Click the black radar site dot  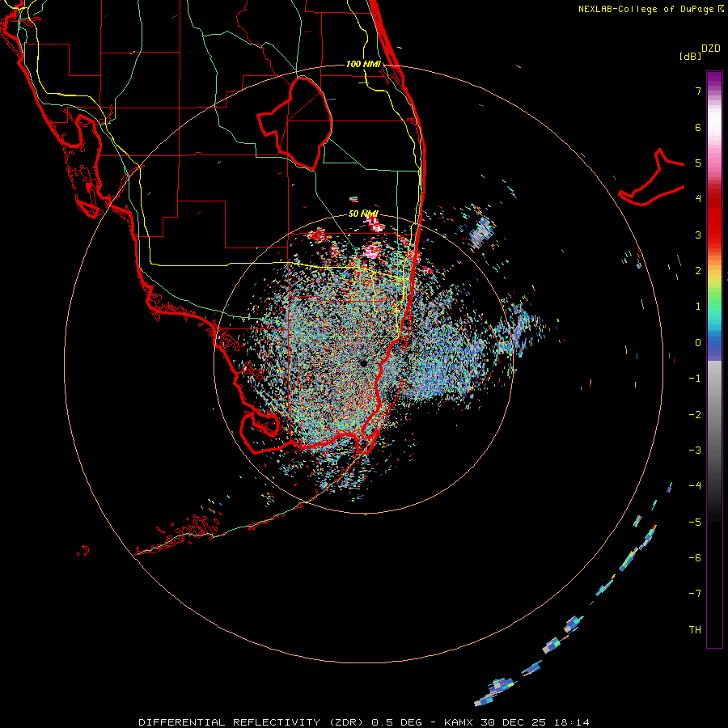coord(363,363)
